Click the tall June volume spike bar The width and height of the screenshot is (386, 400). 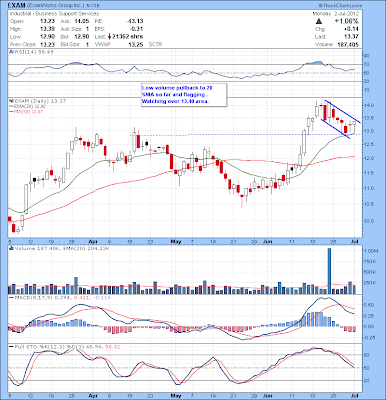(x=329, y=271)
